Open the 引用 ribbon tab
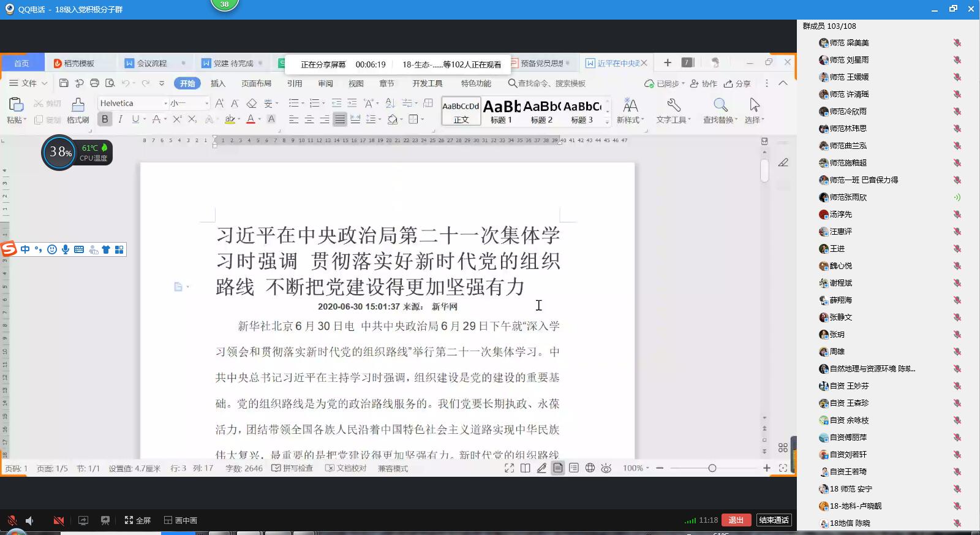Image resolution: width=980 pixels, height=535 pixels. pyautogui.click(x=295, y=83)
